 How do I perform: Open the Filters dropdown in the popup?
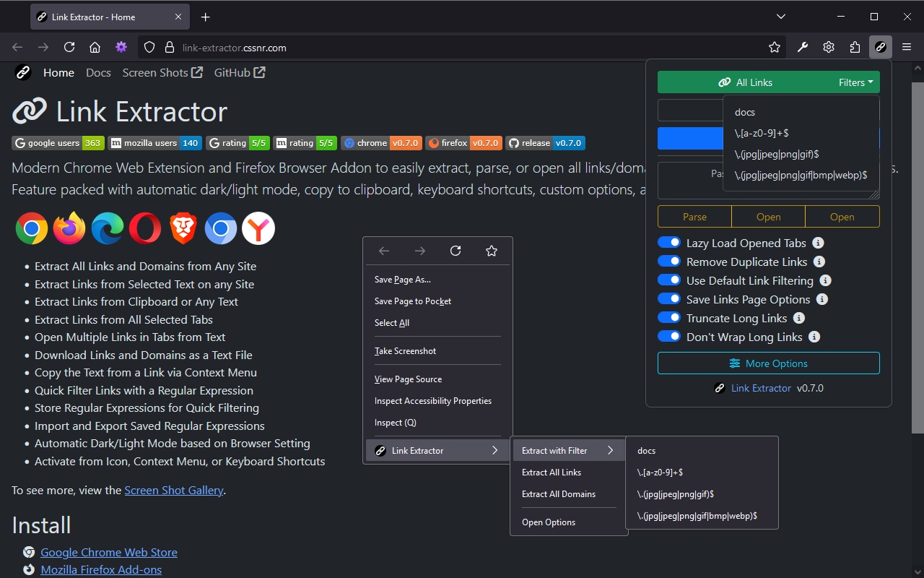(x=855, y=82)
